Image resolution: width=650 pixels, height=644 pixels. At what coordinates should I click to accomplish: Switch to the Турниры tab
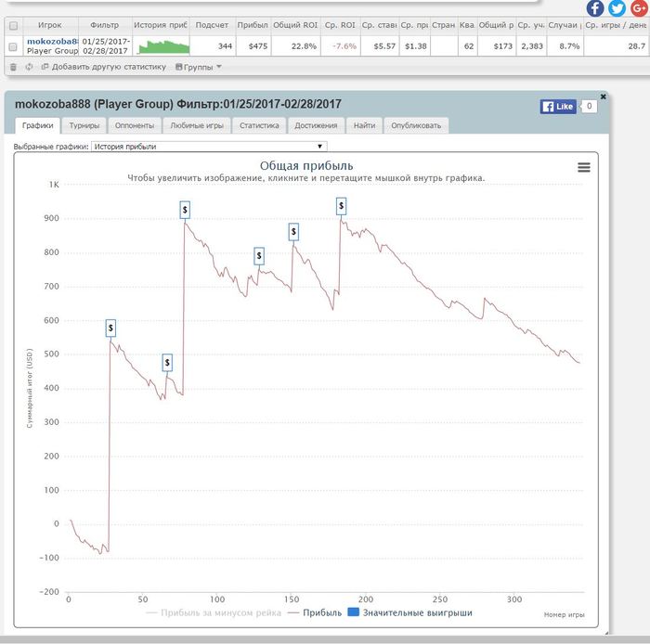pos(84,125)
